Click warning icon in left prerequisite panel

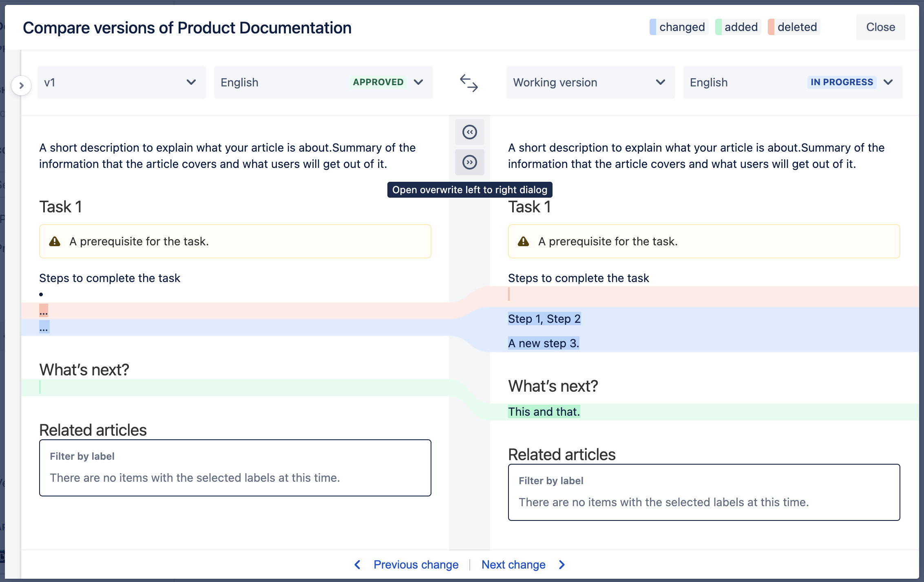pos(55,242)
